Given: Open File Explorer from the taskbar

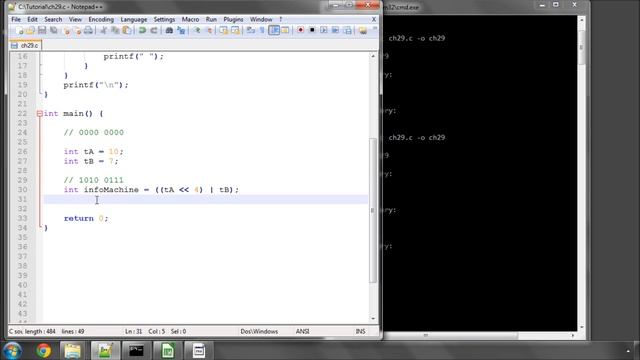Looking at the screenshot, I should pos(73,351).
